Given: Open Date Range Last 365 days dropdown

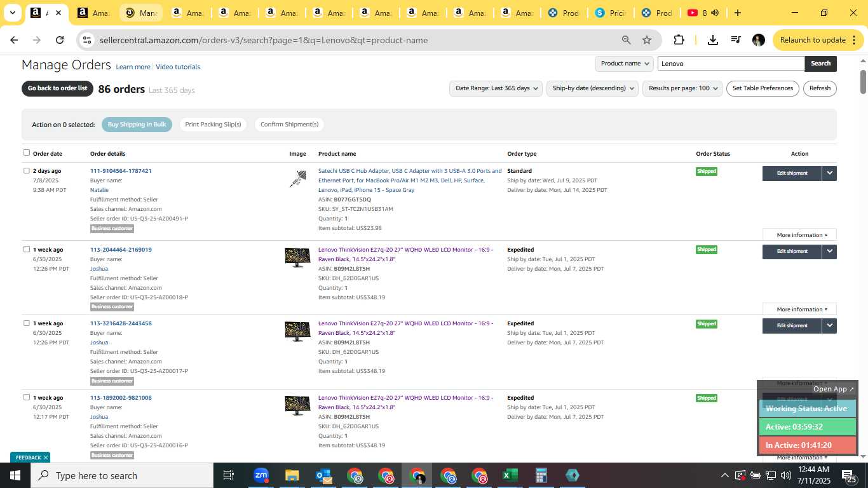Looking at the screenshot, I should pyautogui.click(x=496, y=88).
